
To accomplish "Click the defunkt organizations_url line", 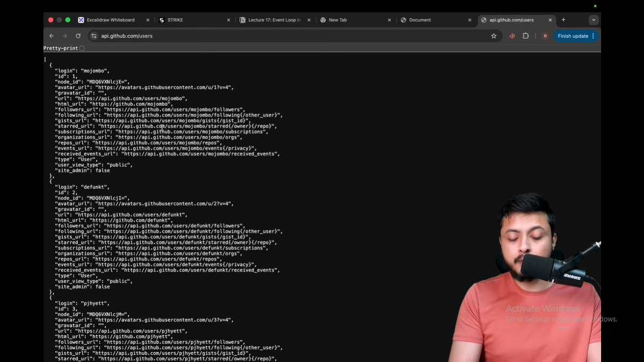I will point(150,254).
